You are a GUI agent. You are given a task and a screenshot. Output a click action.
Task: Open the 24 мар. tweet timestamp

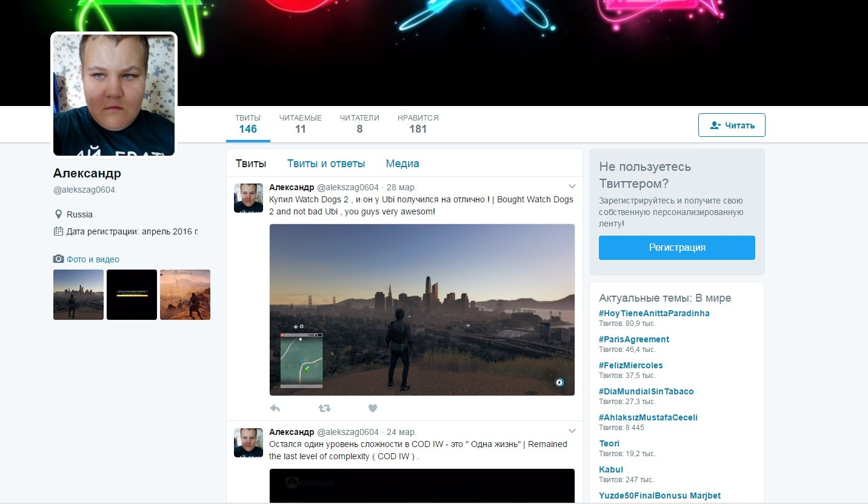pos(401,432)
